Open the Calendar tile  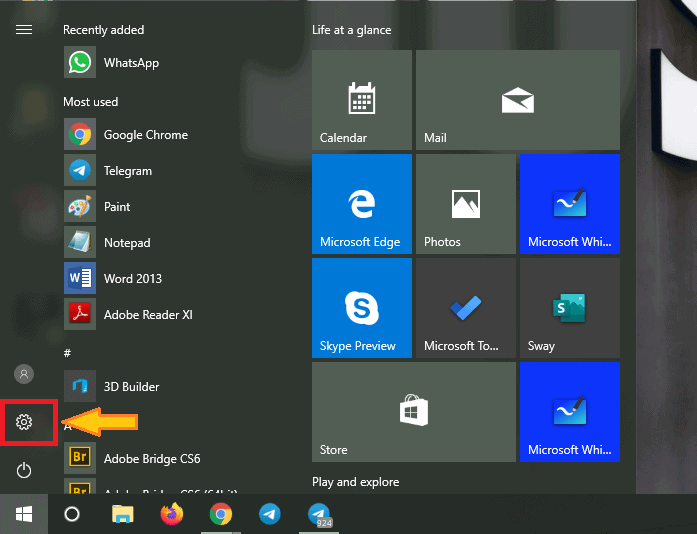tap(362, 100)
